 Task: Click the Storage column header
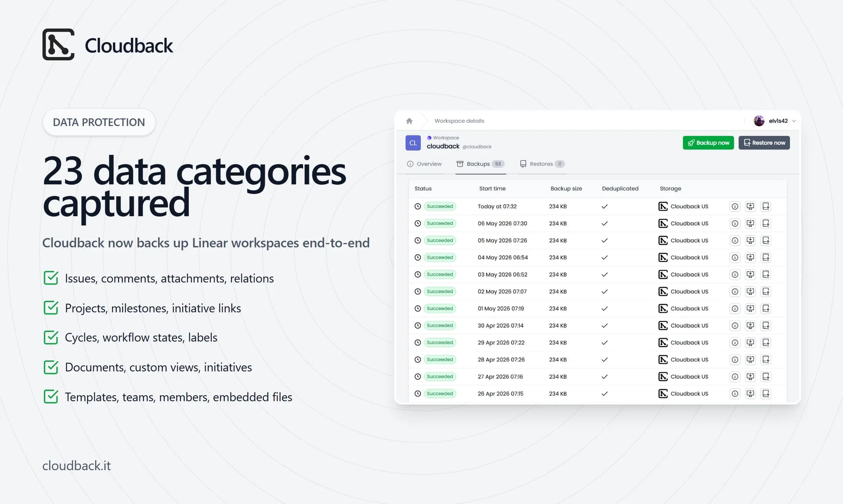click(x=670, y=189)
